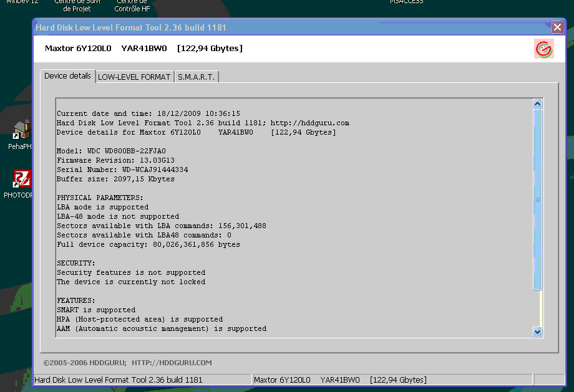
Task: Click 'The device is currently not locked'
Action: (x=131, y=282)
